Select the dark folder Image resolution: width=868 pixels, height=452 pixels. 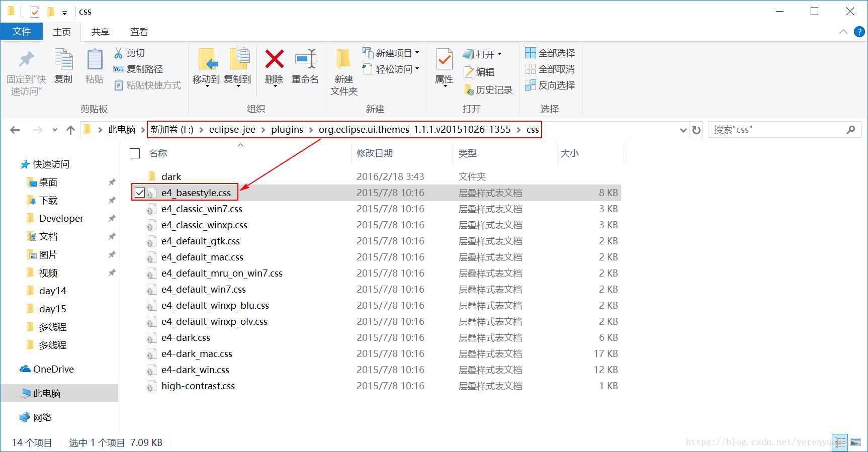171,176
